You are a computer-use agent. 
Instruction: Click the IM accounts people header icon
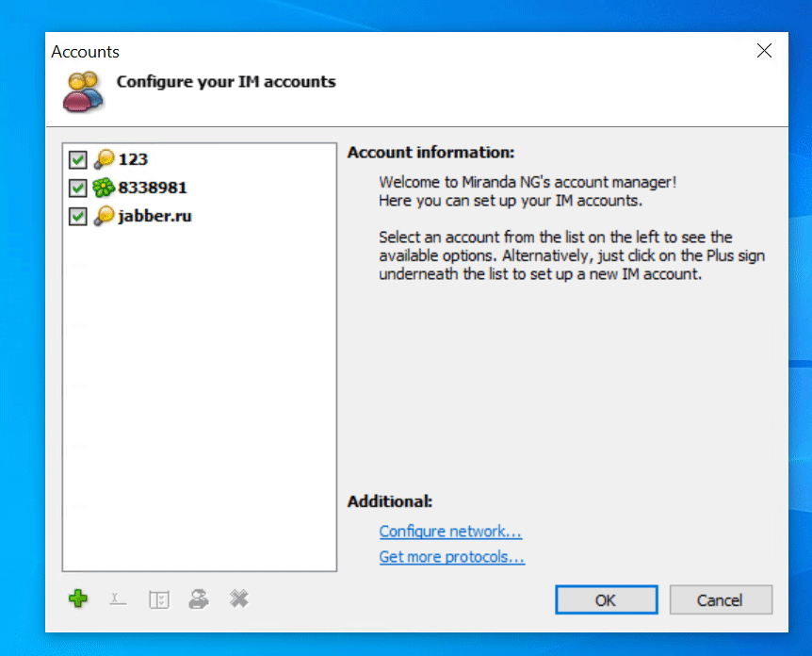pyautogui.click(x=83, y=92)
